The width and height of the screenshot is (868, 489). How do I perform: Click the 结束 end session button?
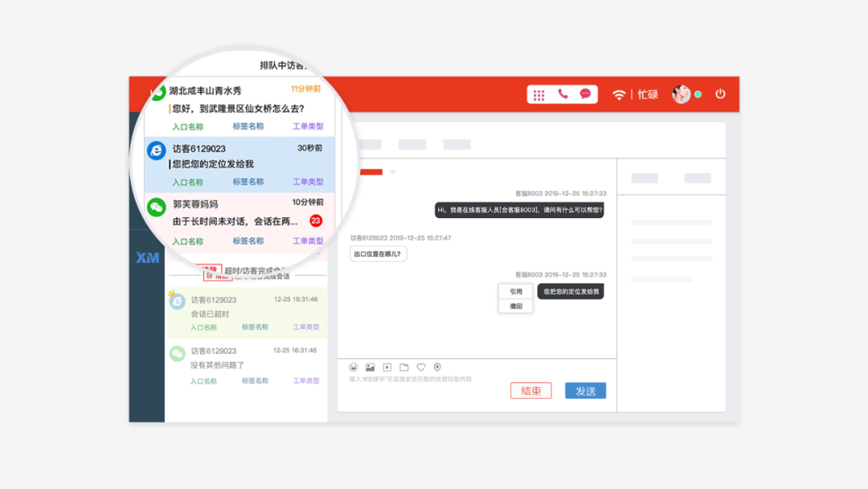coord(531,391)
